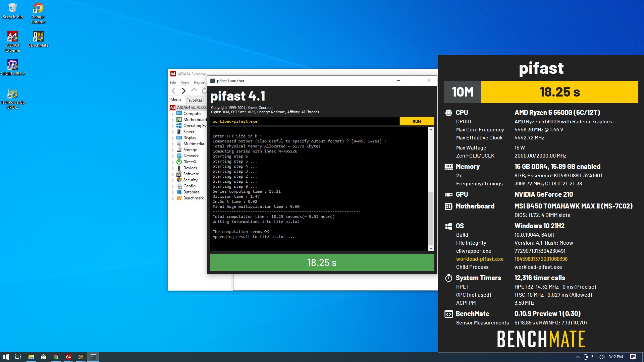The width and height of the screenshot is (644, 362).
Task: Expand the Server tree node
Action: coord(173,132)
